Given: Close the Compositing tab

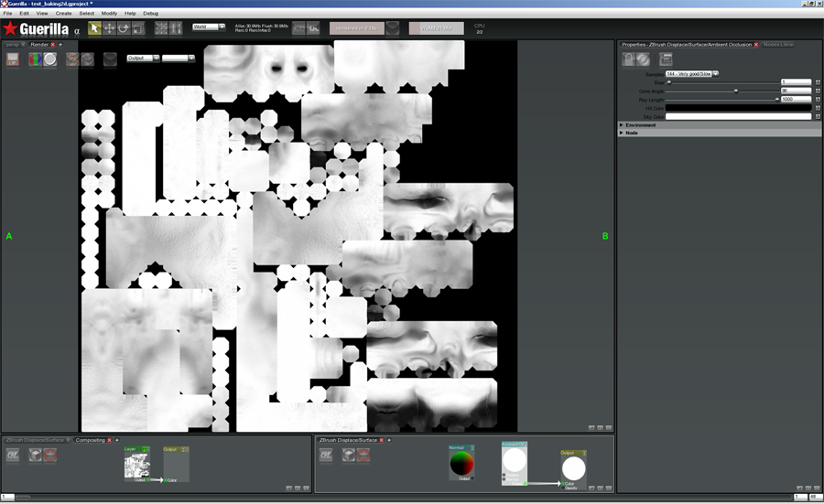Looking at the screenshot, I should [109, 440].
